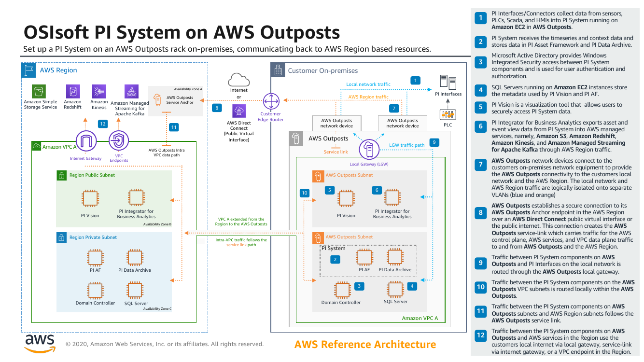Click the Amazon Kinesis icon
The height and width of the screenshot is (362, 644).
pyautogui.click(x=99, y=91)
